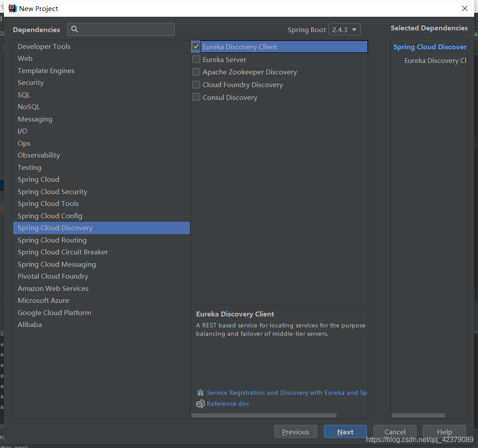478x448 pixels.
Task: Focus the dependencies search field
Action: [121, 29]
